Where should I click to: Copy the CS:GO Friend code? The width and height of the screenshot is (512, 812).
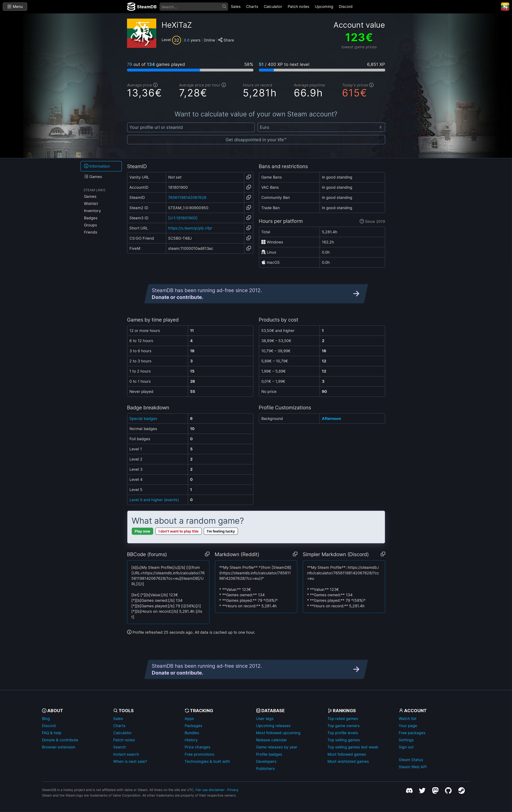click(249, 238)
